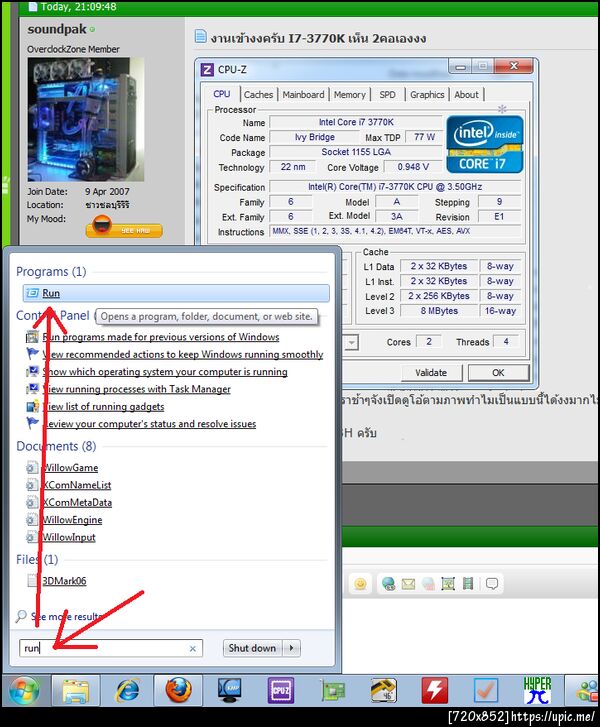The width and height of the screenshot is (600, 727).
Task: Open the About tab
Action: pos(466,95)
